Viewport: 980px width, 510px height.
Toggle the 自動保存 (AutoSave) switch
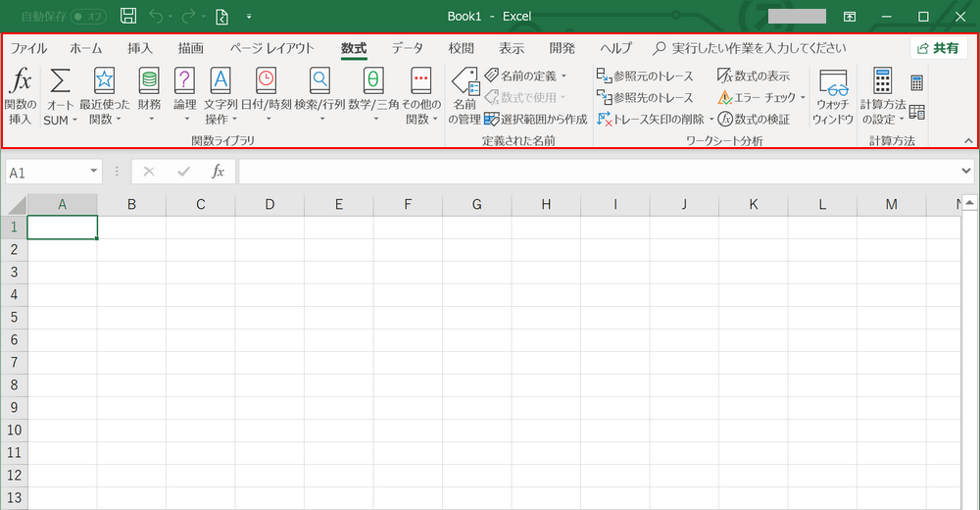click(x=88, y=17)
